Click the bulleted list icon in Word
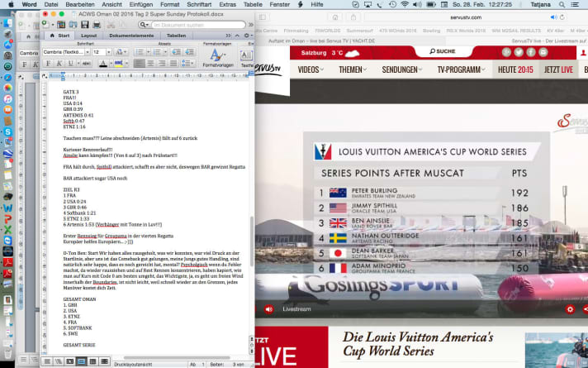Image resolution: width=588 pixels, height=368 pixels. (x=140, y=52)
